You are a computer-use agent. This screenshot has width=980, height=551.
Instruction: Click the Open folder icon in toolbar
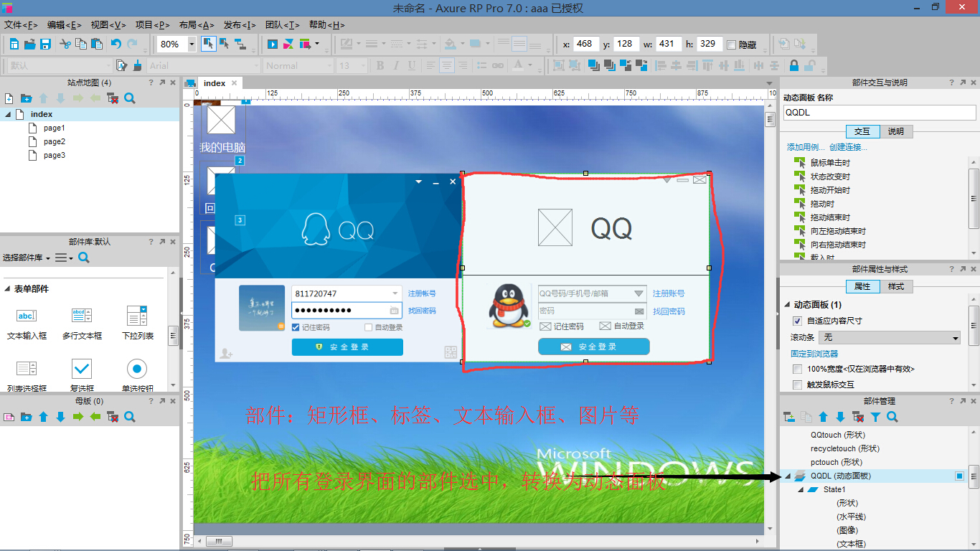(x=29, y=44)
